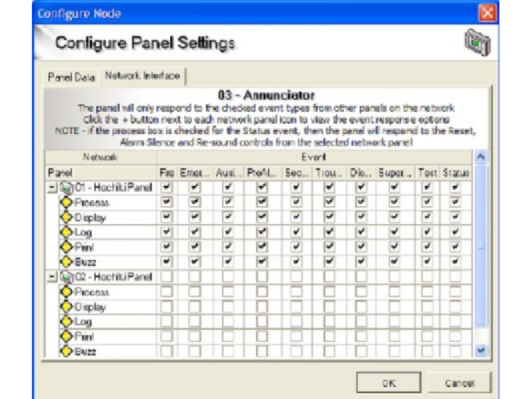Close the Configure Node dialog
532x399 pixels.
click(487, 13)
